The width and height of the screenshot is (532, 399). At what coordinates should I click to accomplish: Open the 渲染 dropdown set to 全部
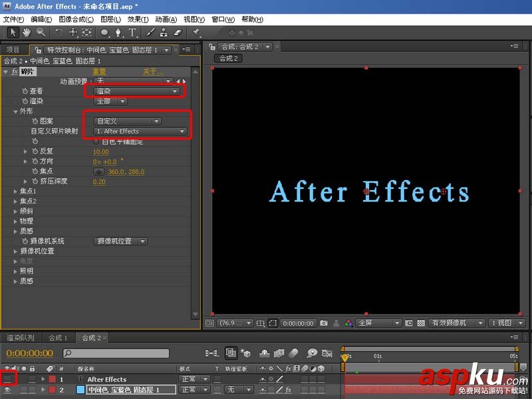[x=110, y=101]
